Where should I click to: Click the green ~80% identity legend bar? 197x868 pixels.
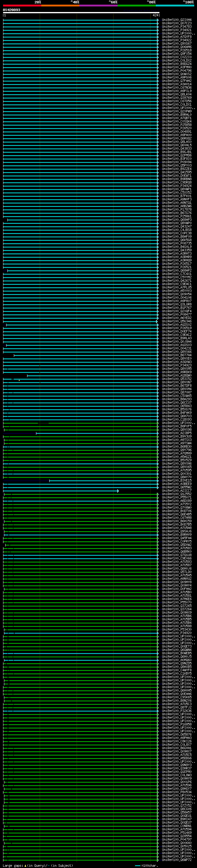point(137,6)
